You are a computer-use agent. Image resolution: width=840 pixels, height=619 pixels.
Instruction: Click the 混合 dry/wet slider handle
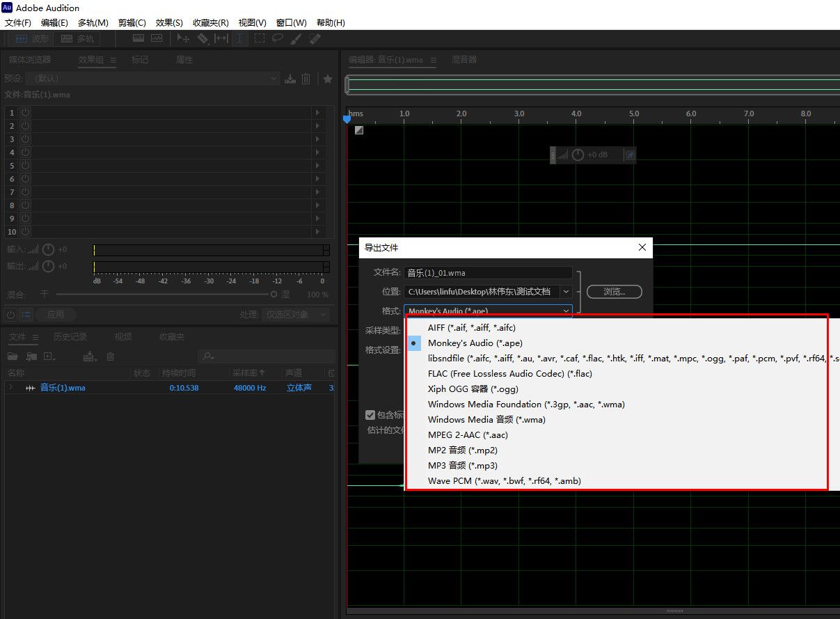click(274, 295)
